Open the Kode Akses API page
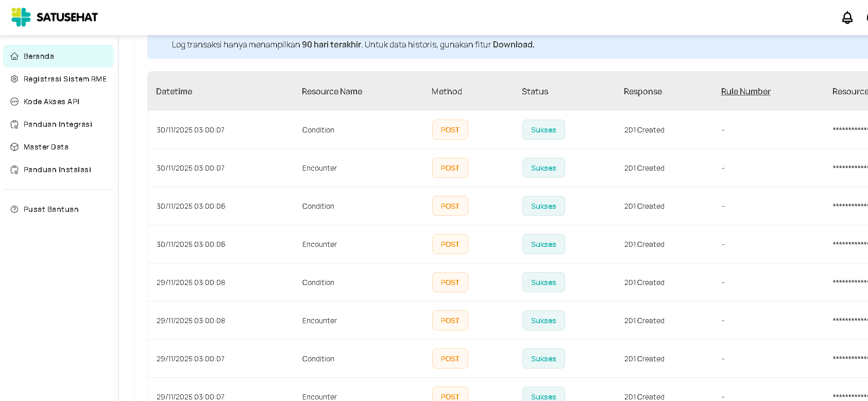The height and width of the screenshot is (401, 868). (58, 102)
